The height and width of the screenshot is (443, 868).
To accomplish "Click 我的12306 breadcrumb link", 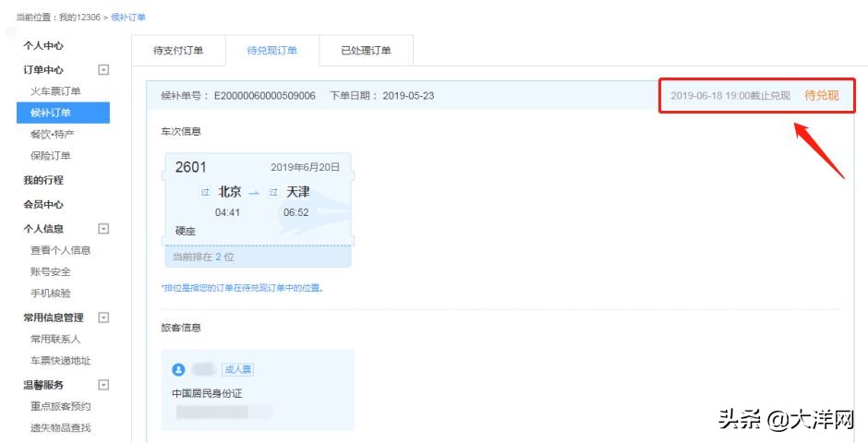I will tap(79, 18).
